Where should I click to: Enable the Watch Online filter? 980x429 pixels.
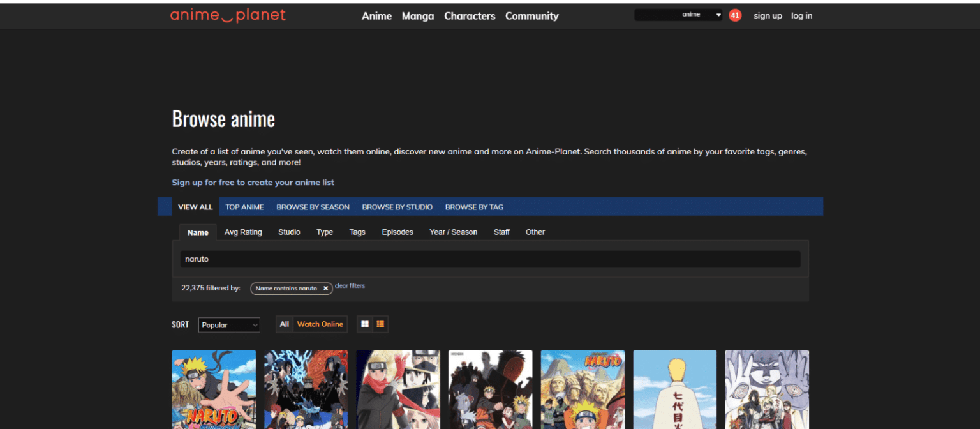click(320, 324)
